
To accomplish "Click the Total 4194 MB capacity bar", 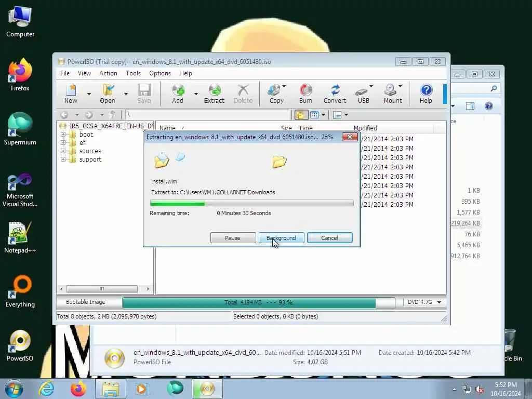I will click(259, 302).
